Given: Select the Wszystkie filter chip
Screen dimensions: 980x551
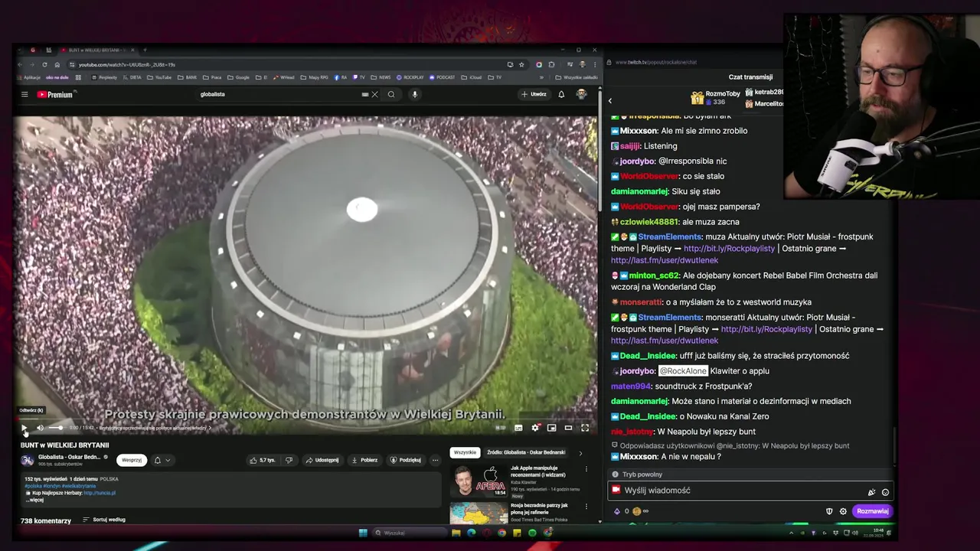Looking at the screenshot, I should pos(465,452).
